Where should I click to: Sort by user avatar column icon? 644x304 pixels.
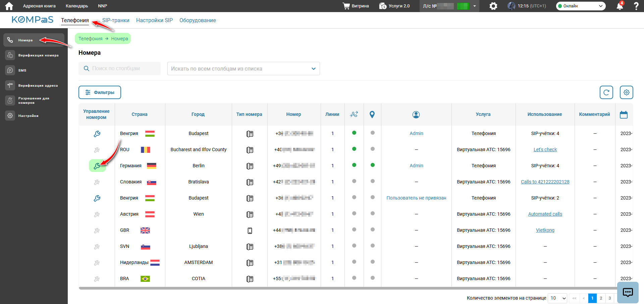pos(416,115)
